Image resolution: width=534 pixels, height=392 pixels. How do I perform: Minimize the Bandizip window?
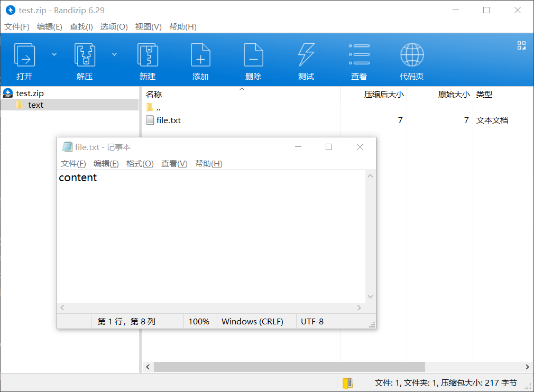456,10
